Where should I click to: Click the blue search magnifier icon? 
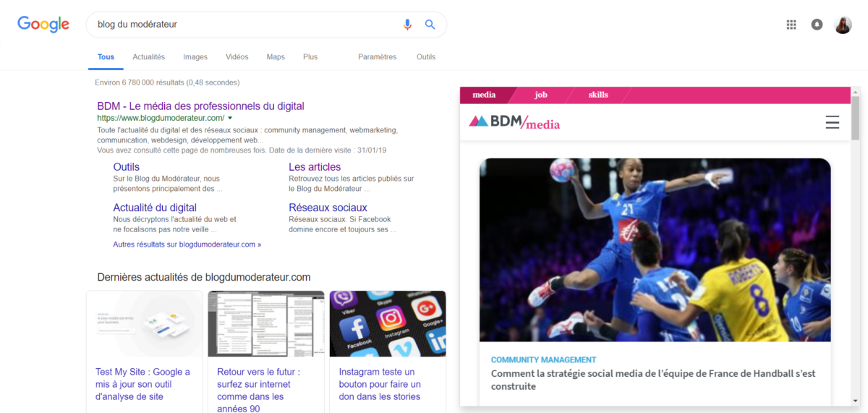[430, 25]
